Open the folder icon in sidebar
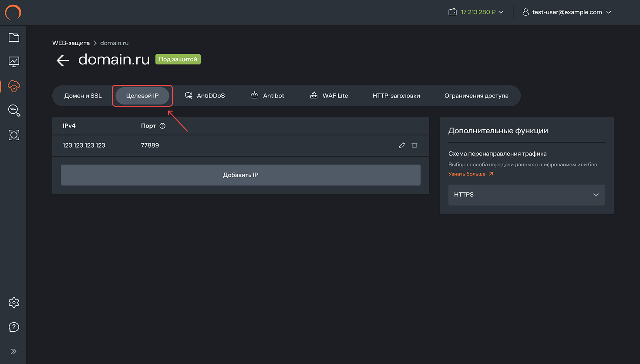Viewport: 640px width, 364px height. click(x=14, y=37)
